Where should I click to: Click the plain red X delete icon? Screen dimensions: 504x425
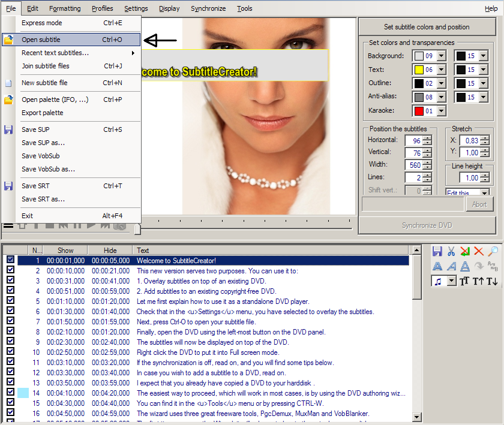point(479,251)
